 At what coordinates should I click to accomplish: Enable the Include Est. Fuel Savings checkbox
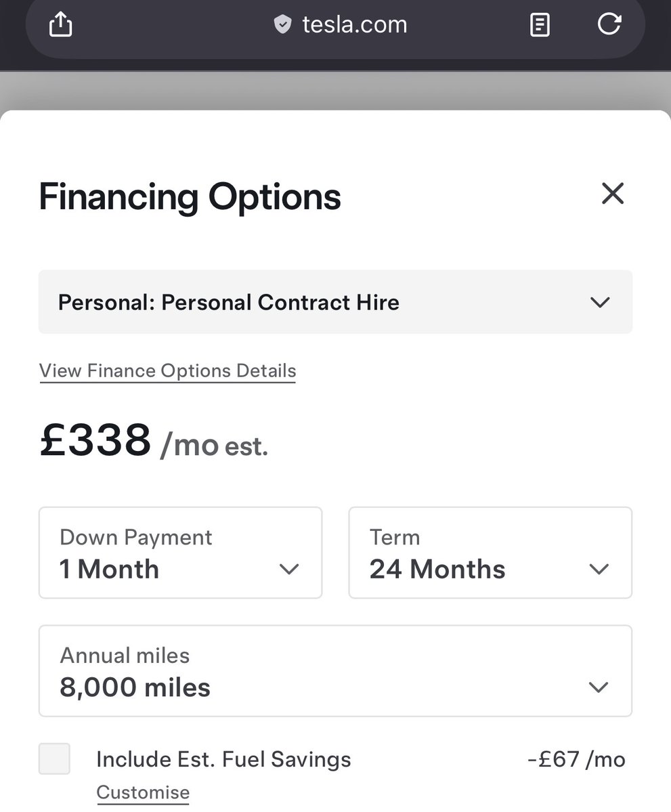pyautogui.click(x=54, y=758)
